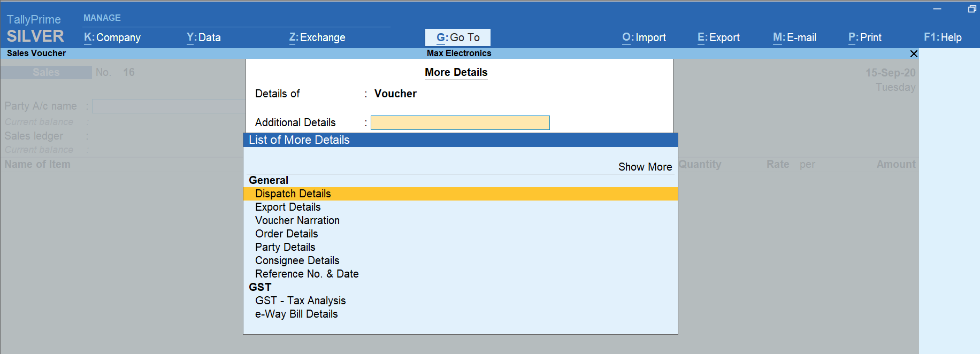Open F1: Help
980x354 pixels.
tap(943, 37)
